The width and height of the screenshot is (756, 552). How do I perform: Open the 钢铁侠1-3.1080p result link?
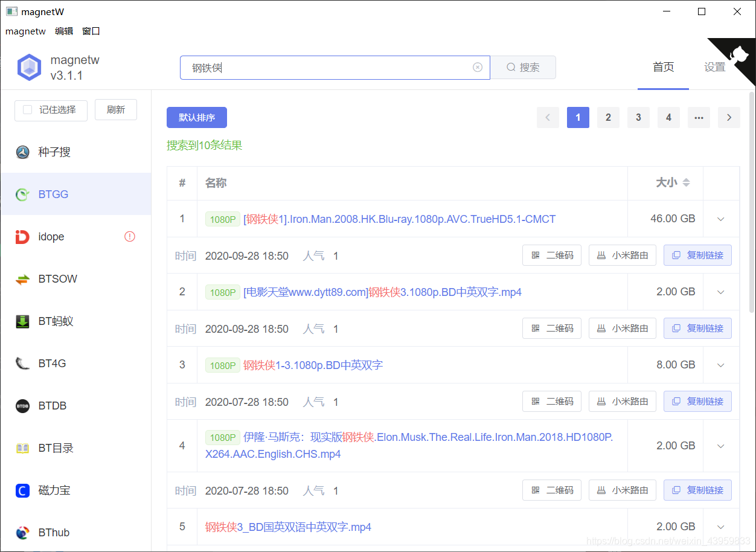tap(313, 365)
